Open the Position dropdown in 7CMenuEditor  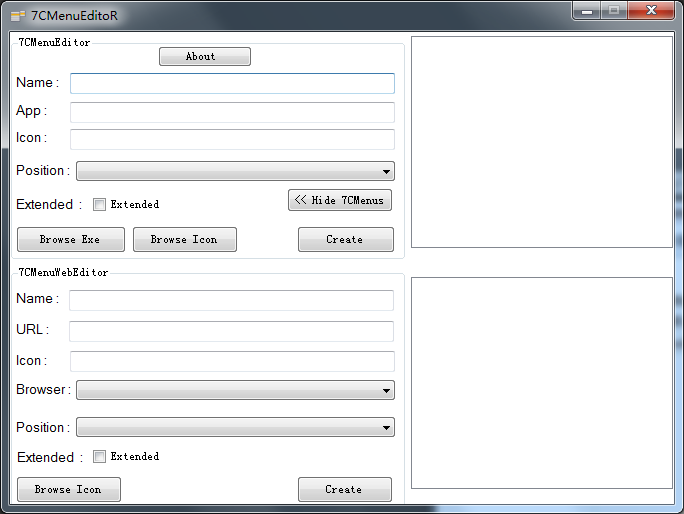pos(235,171)
